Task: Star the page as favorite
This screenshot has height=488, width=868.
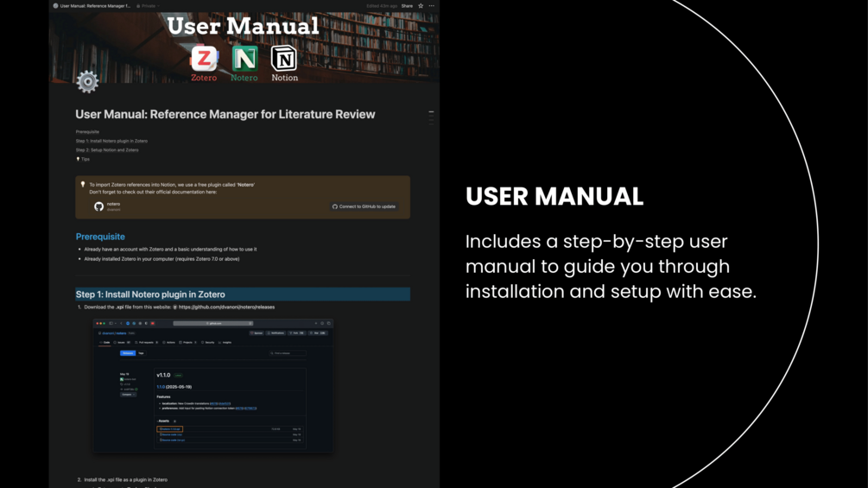Action: [x=421, y=6]
